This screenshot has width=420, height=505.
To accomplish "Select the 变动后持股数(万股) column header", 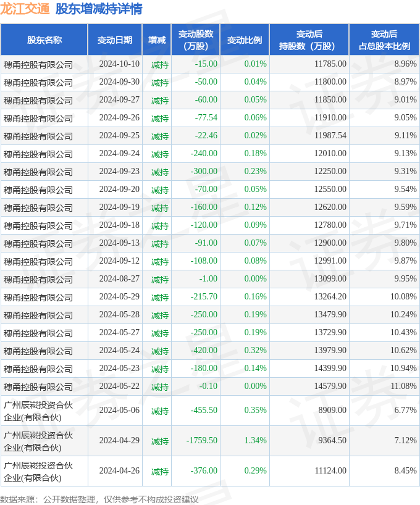I will tap(309, 40).
